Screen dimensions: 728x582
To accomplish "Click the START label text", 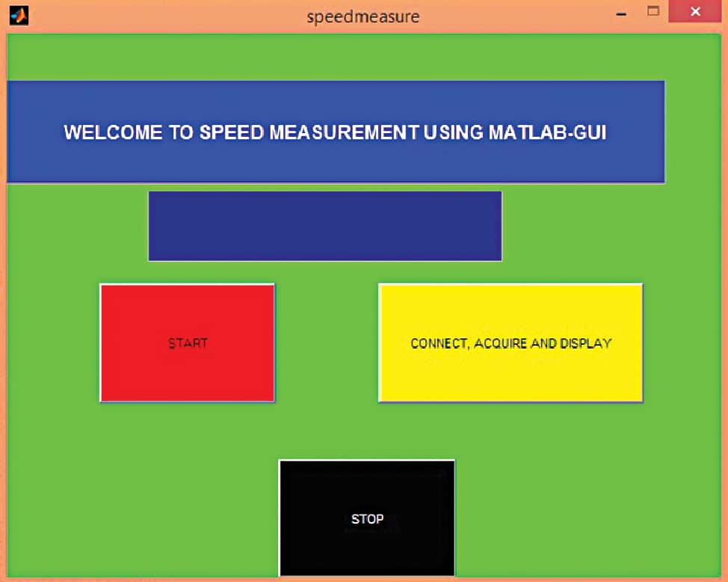I will [x=188, y=343].
